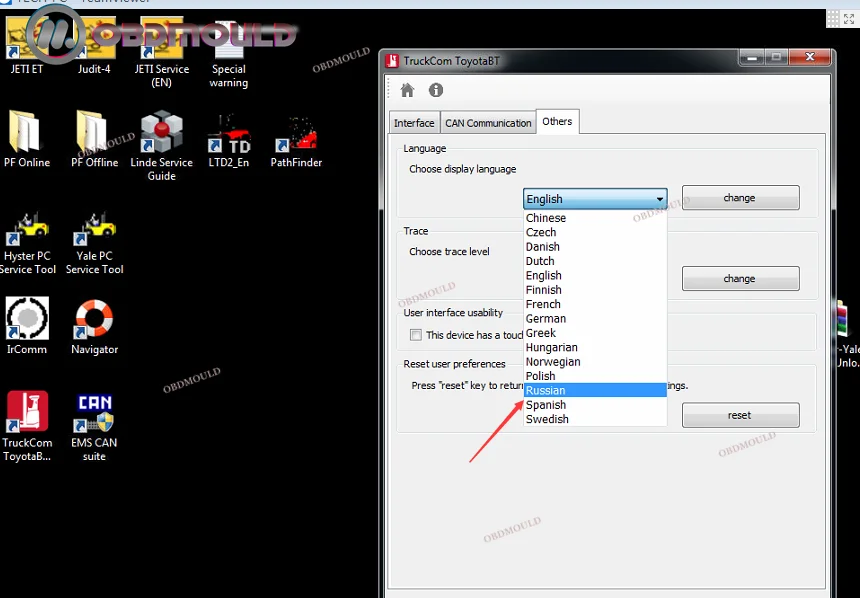Viewport: 860px width, 598px height.
Task: Switch to the CAN Communication tab
Action: coord(488,123)
